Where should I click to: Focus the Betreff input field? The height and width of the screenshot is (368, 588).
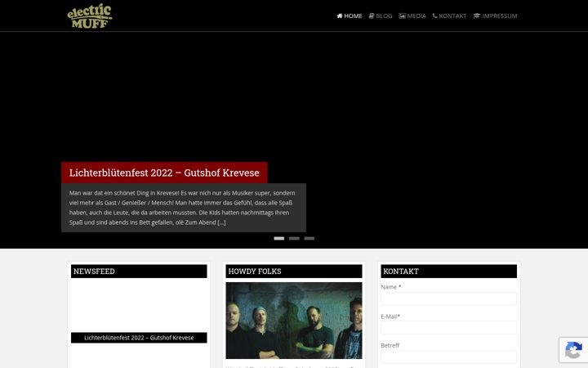(449, 357)
